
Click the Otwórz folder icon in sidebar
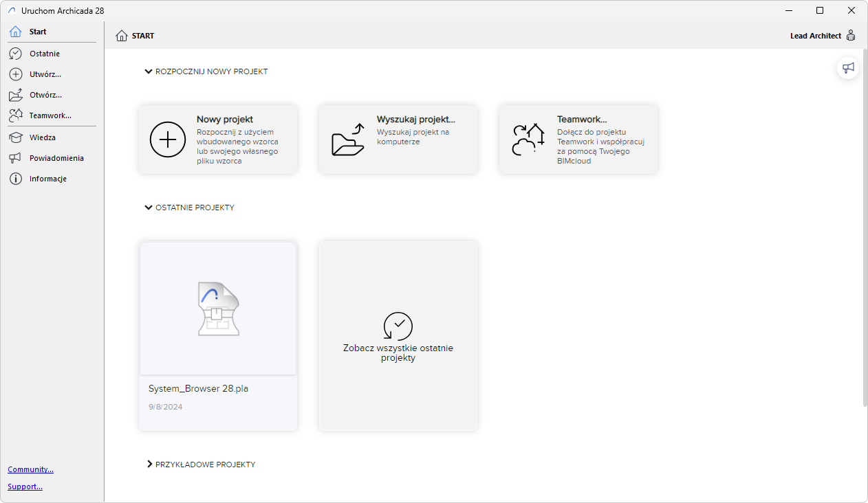point(15,95)
